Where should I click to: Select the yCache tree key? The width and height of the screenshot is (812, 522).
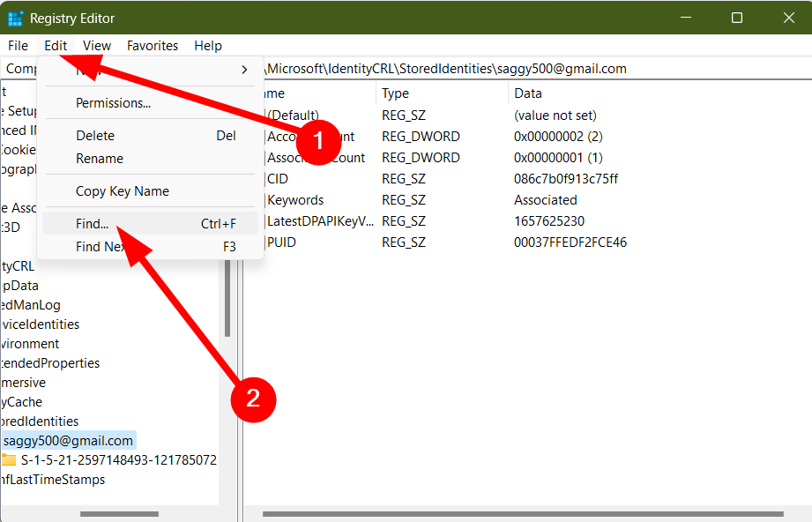[22, 402]
